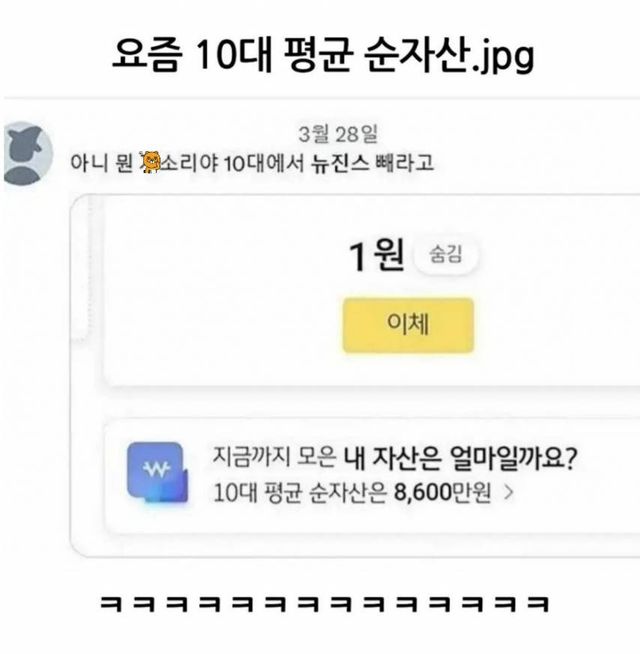Viewport: 640px width, 654px height.
Task: Click empty area below 이체 in balance card
Action: 408,369
